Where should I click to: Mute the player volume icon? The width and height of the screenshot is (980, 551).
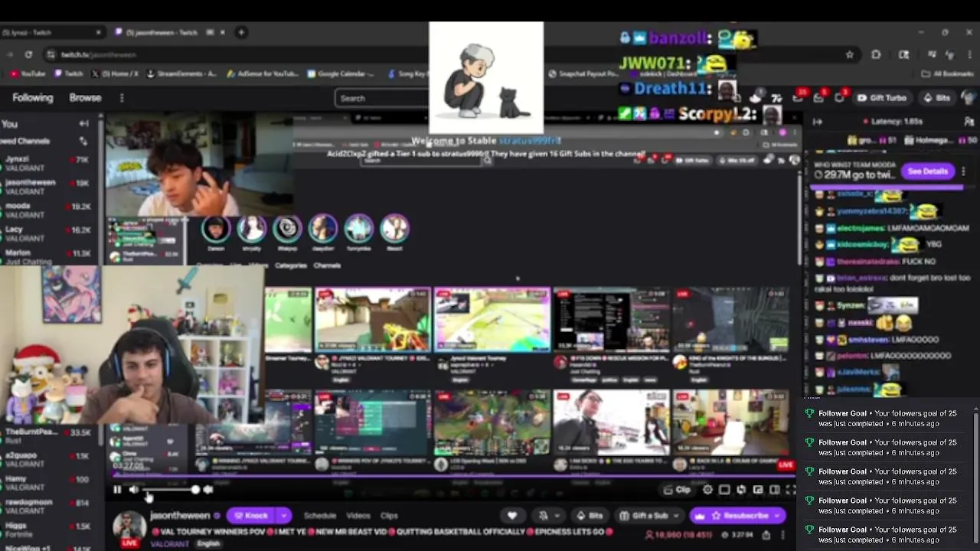[134, 490]
